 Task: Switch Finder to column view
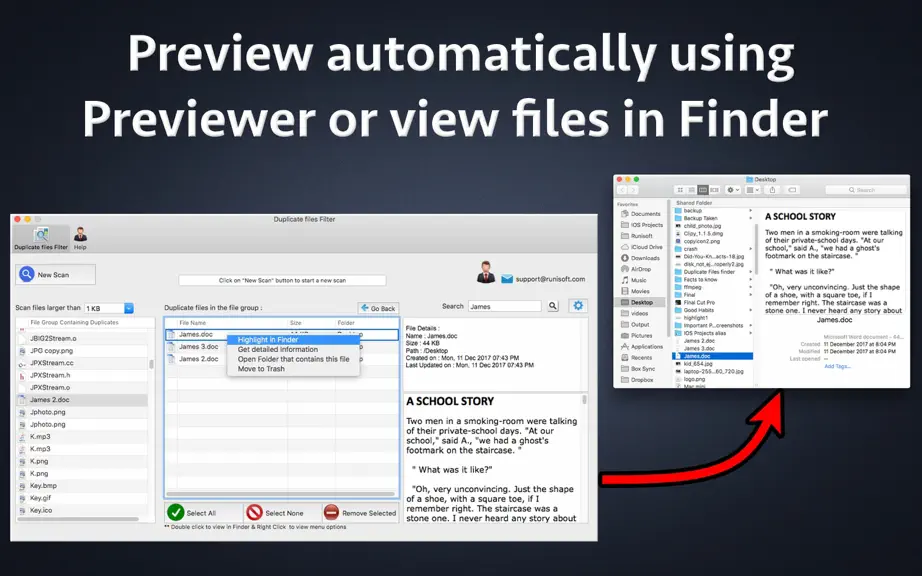tap(703, 190)
